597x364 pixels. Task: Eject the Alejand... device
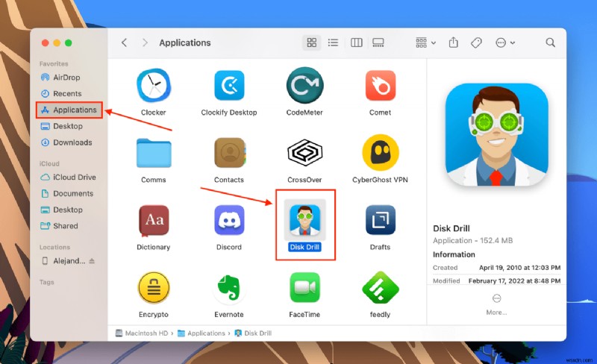[x=92, y=261]
